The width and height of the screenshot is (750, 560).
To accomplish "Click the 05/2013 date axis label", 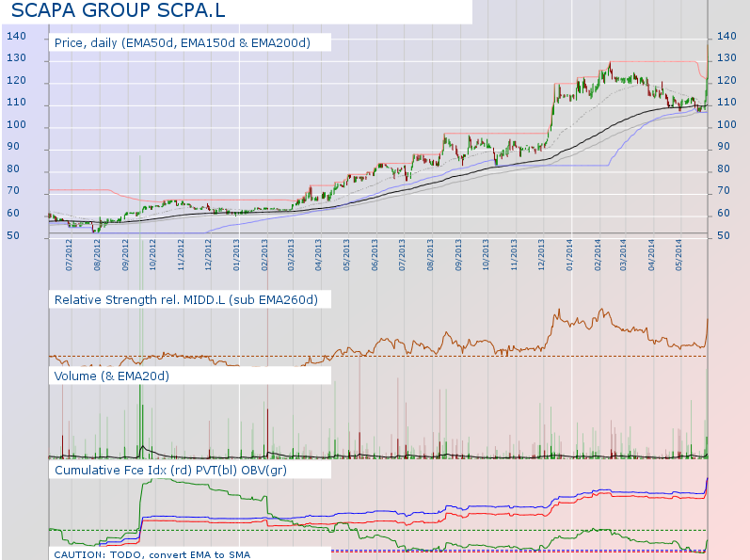I will tap(346, 255).
